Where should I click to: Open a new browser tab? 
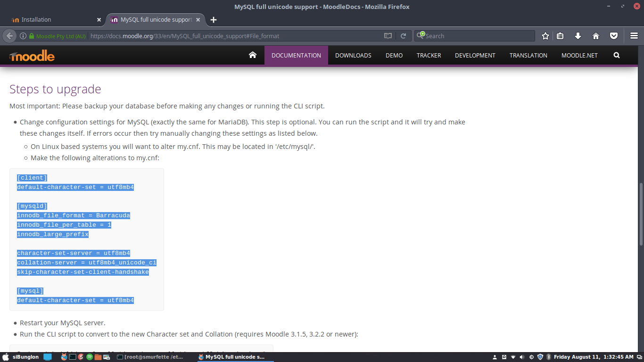point(214,20)
